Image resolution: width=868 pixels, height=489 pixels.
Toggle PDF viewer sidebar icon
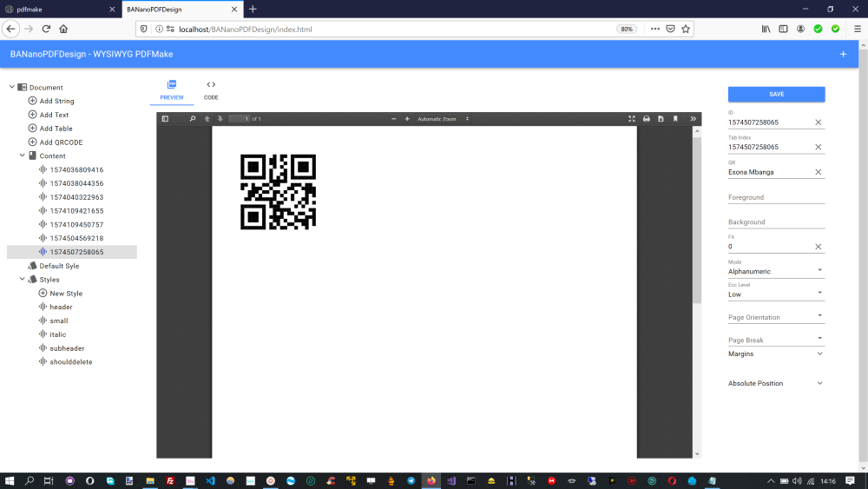pyautogui.click(x=165, y=118)
